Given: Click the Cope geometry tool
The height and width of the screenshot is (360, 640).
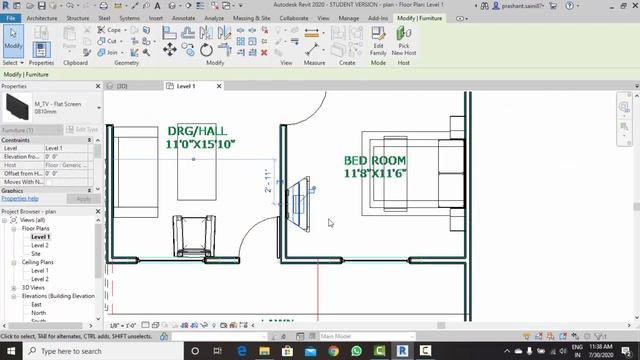Looking at the screenshot, I should (x=109, y=30).
